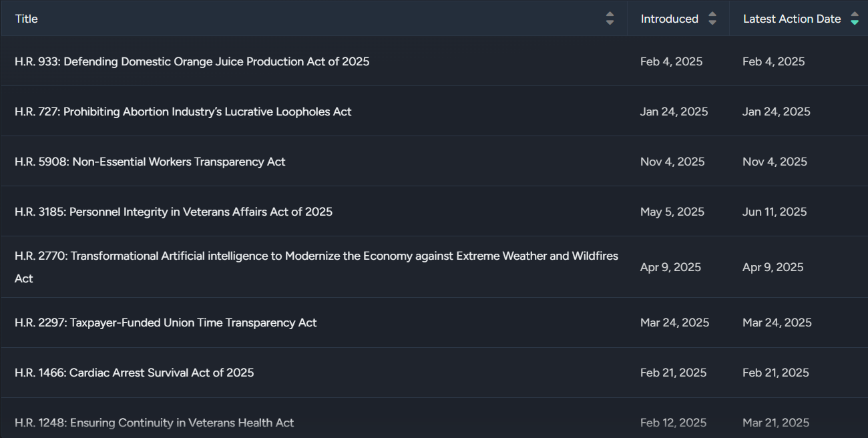The width and height of the screenshot is (868, 438).
Task: Click the Nov 4, 2025 introduced date cell
Action: point(672,162)
